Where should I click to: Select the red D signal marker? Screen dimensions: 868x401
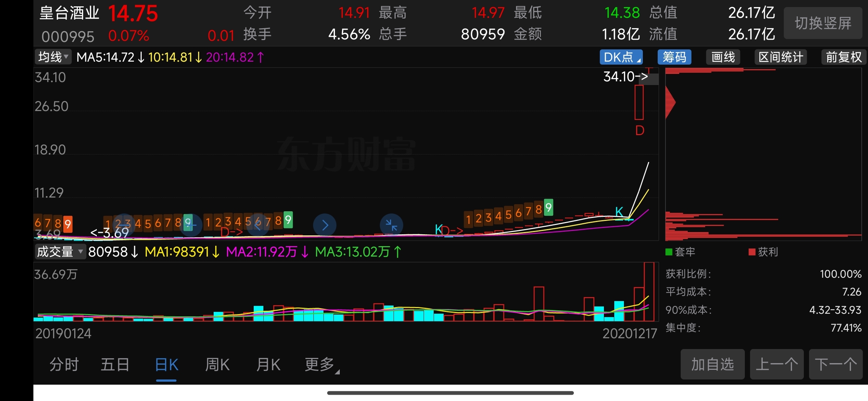640,131
